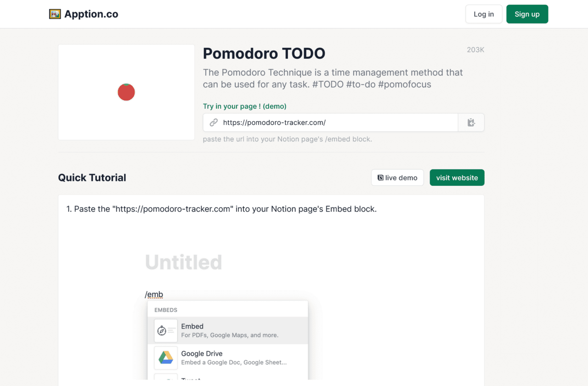Click the /emb typed command text
The height and width of the screenshot is (386, 588).
click(x=154, y=295)
